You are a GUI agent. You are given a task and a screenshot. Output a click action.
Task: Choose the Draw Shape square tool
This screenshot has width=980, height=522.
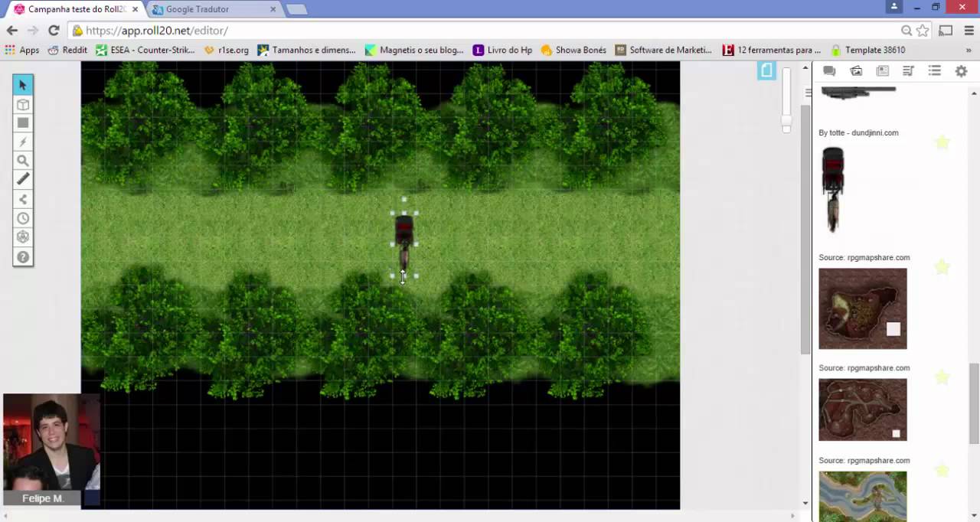click(x=23, y=123)
